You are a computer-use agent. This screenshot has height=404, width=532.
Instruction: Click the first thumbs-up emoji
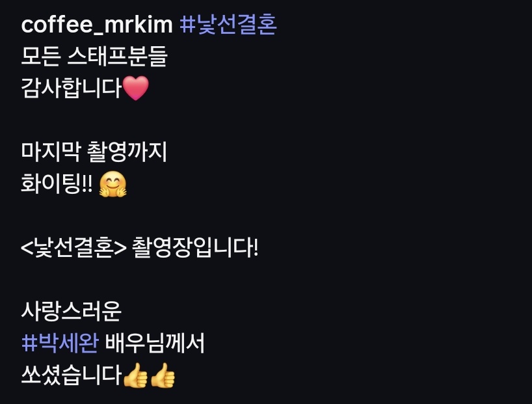[x=135, y=375]
